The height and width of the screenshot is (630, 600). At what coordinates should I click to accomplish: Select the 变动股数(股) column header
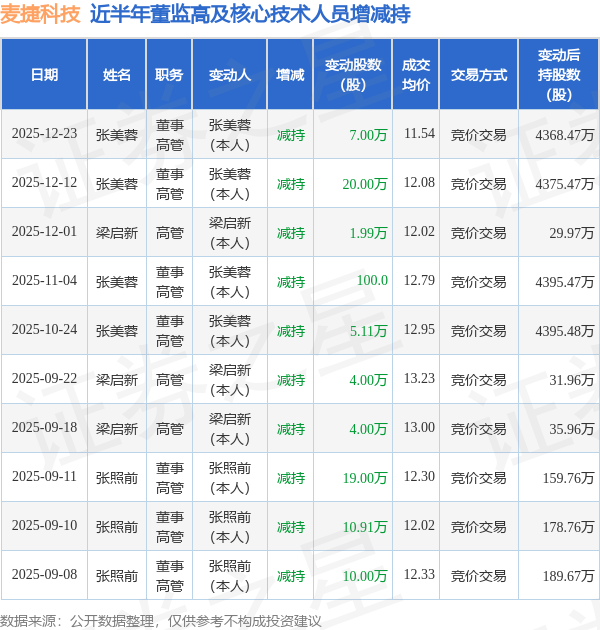[x=353, y=75]
